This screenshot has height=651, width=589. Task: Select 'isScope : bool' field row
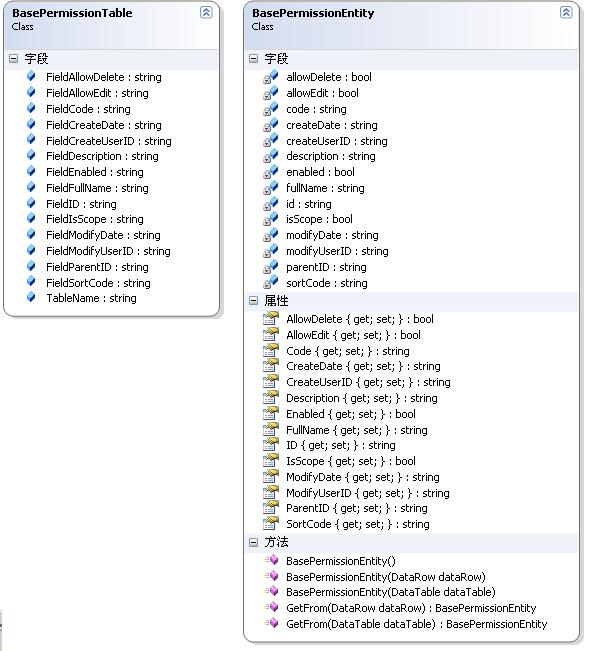320,219
